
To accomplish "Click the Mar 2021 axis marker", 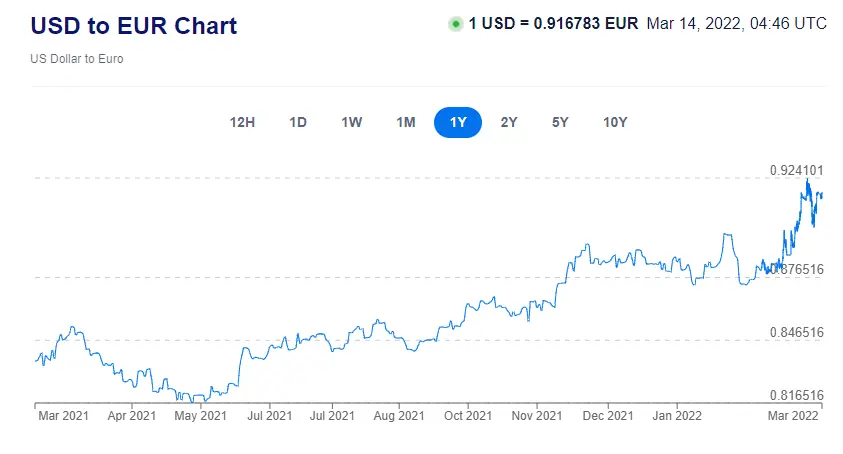I will coord(62,415).
